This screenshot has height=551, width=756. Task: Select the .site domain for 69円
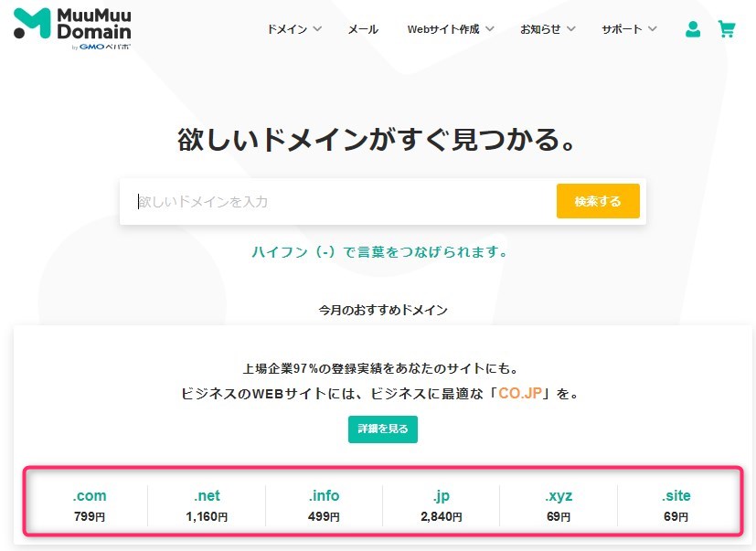click(676, 503)
